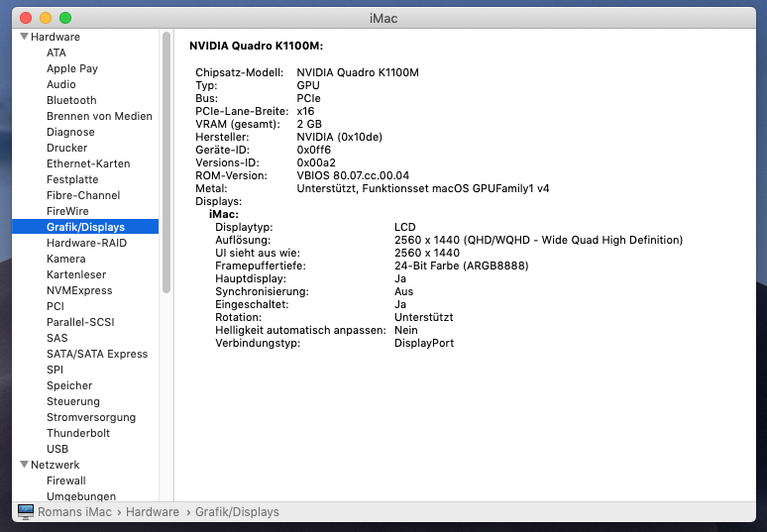This screenshot has width=767, height=532.
Task: Open Hardware-RAID entry
Action: (86, 243)
